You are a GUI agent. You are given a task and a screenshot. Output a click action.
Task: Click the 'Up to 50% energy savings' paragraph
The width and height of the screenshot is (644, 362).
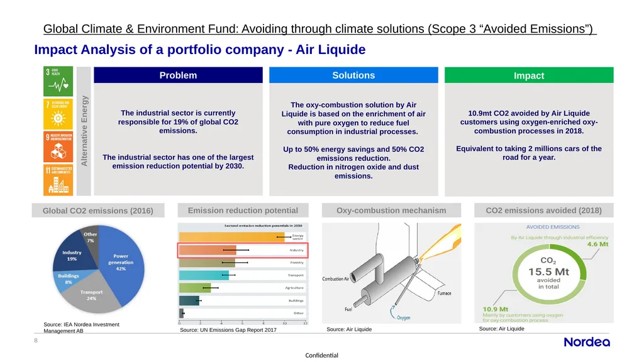(x=353, y=154)
